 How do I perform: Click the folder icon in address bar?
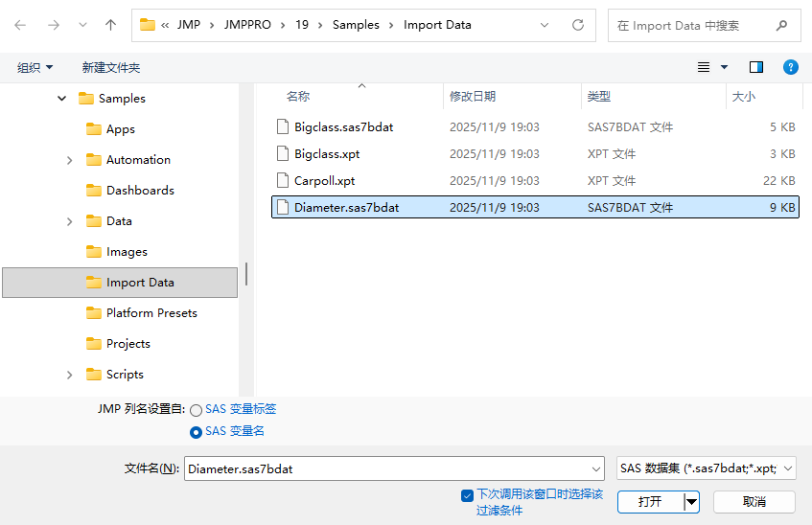[x=148, y=25]
